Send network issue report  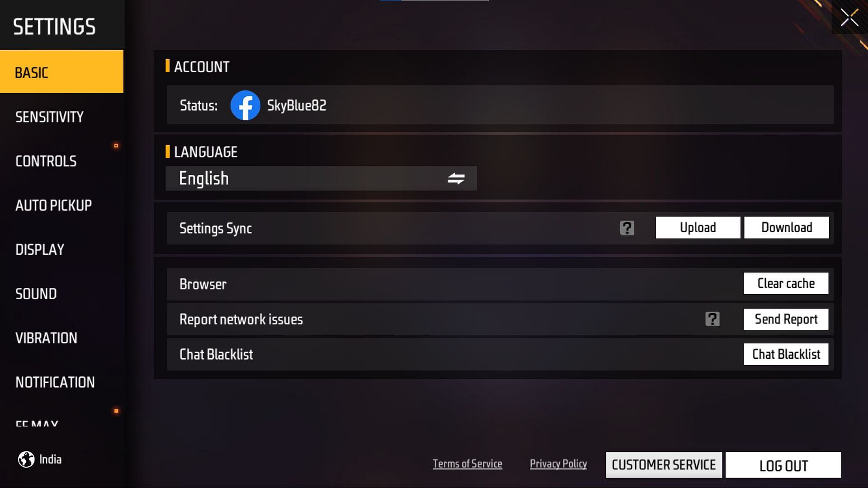786,318
